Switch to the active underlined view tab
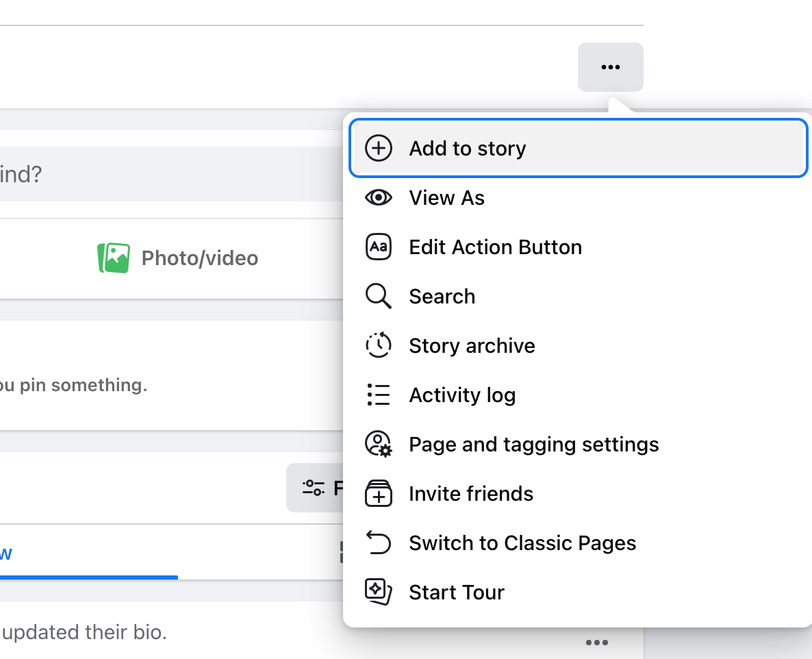812x659 pixels. 68,552
